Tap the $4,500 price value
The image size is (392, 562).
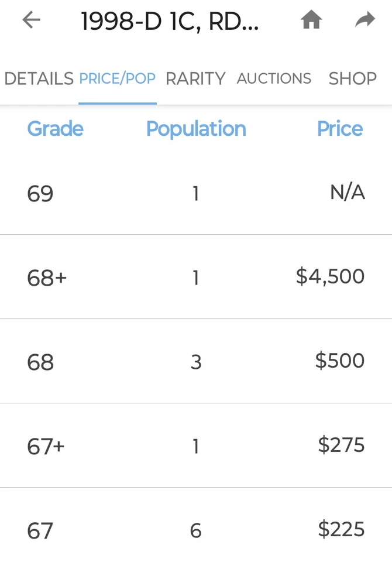pyautogui.click(x=330, y=276)
